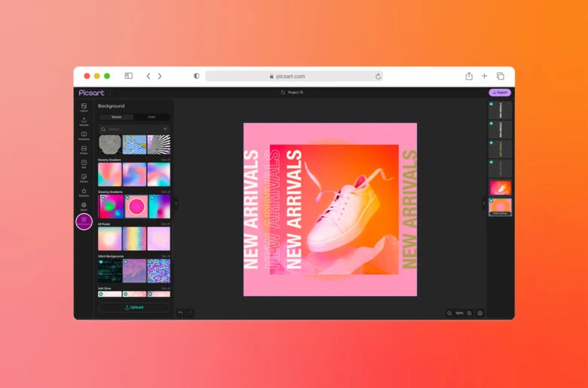This screenshot has height=388, width=588.
Task: Pick the pink circle Glowing Gradients texture
Action: point(134,206)
